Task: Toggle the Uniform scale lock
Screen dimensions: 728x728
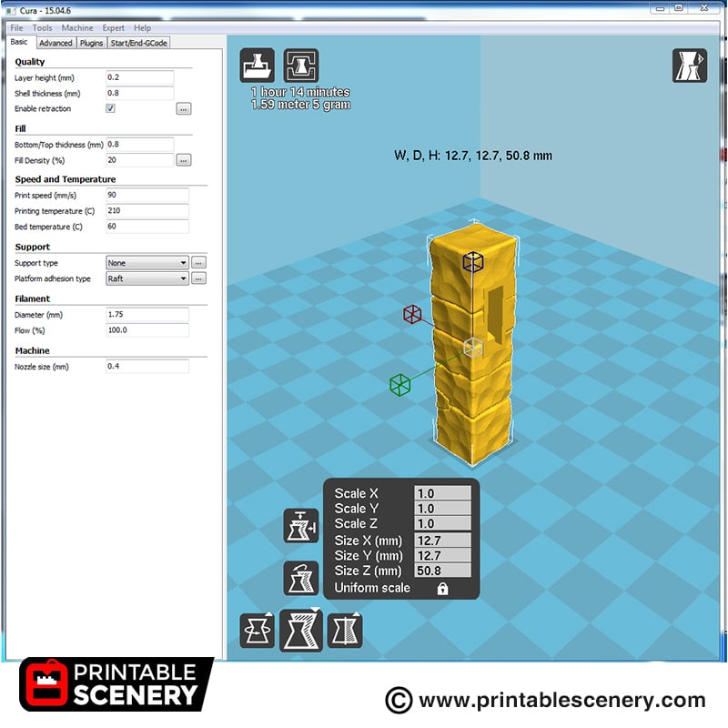Action: (442, 589)
